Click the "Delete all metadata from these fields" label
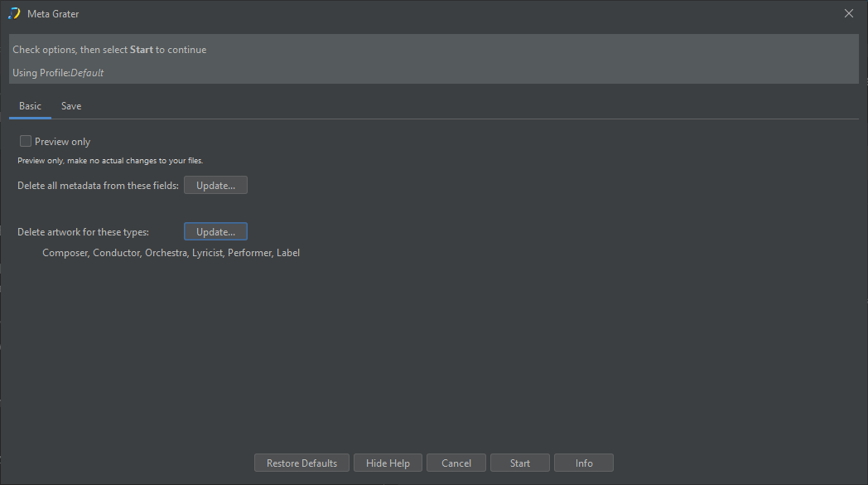Image resolution: width=868 pixels, height=485 pixels. tap(98, 186)
